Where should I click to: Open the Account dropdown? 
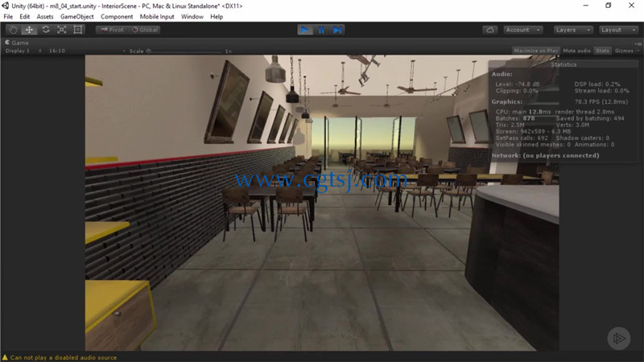coord(522,30)
